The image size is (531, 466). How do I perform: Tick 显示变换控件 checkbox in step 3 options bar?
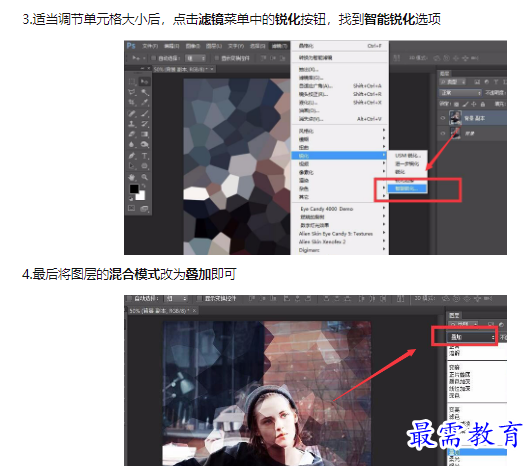click(x=217, y=58)
